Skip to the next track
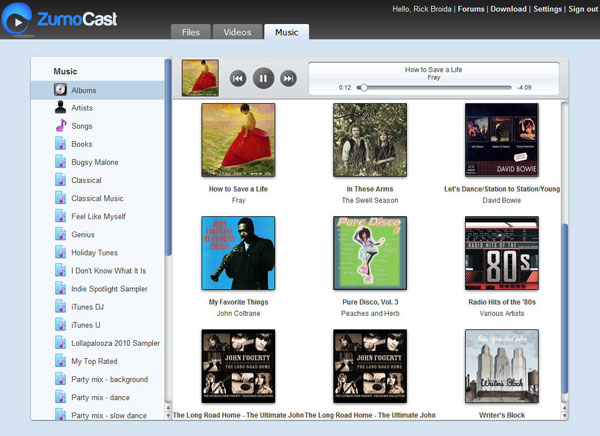600x436 pixels. click(x=288, y=78)
